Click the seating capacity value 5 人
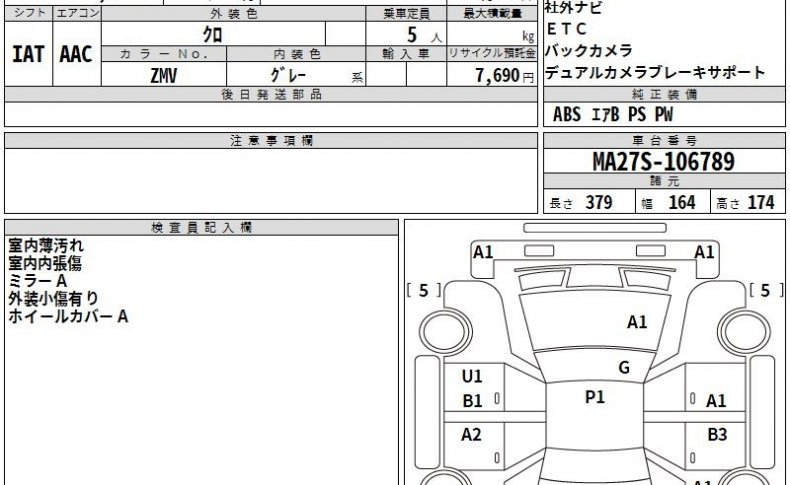The width and height of the screenshot is (790, 485). [x=424, y=35]
